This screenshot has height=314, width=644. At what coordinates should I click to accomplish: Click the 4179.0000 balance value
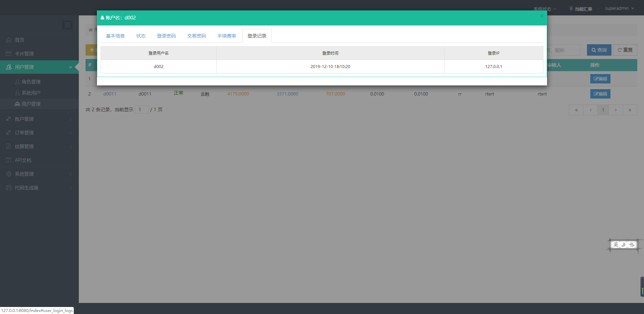(238, 94)
